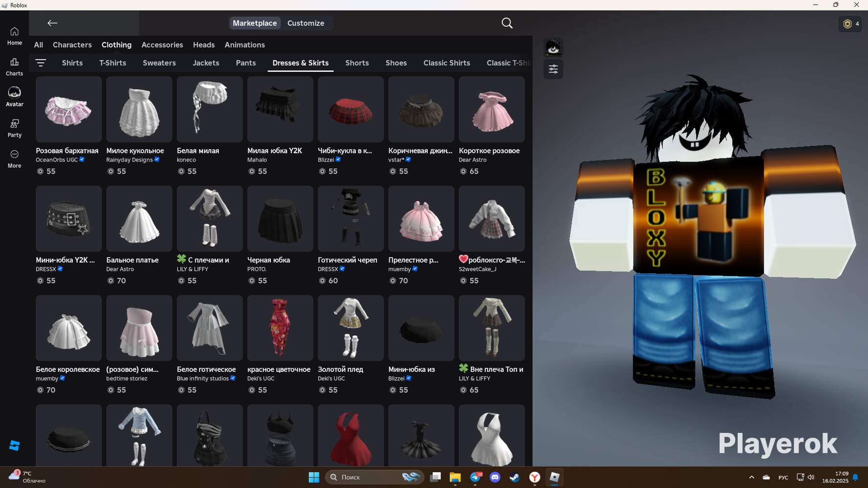Open Steam from the taskbar
This screenshot has width=868, height=488.
515,477
